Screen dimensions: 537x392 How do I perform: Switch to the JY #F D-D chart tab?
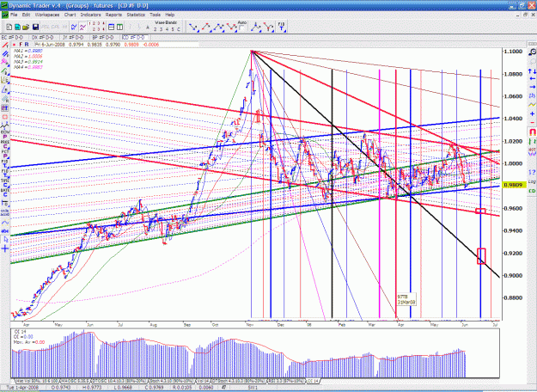(x=74, y=37)
